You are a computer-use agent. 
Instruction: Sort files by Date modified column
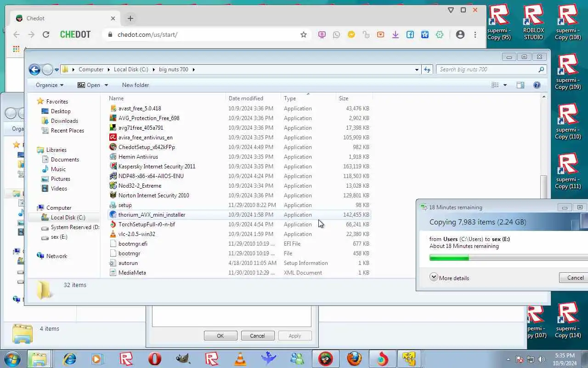click(x=254, y=98)
